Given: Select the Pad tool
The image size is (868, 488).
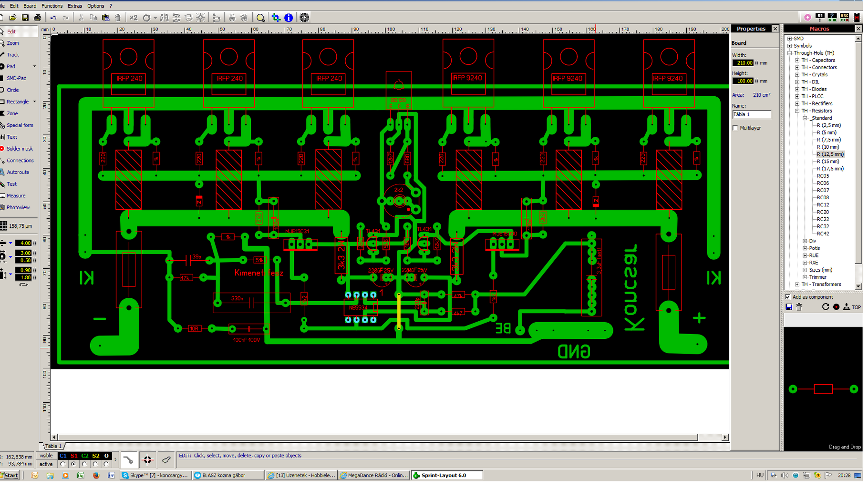Looking at the screenshot, I should pyautogui.click(x=11, y=67).
